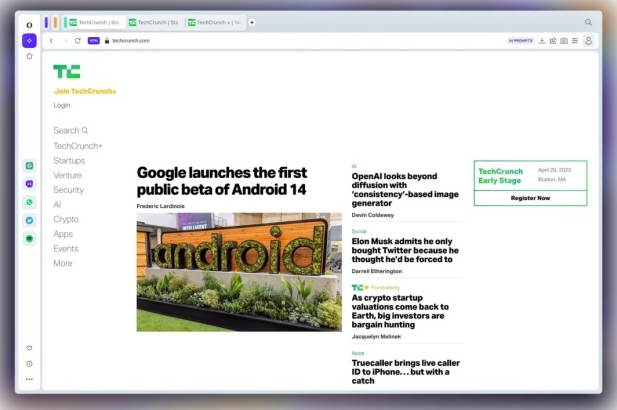Open the ChatGPT sidebar messenger icon
The height and width of the screenshot is (410, 617).
[30, 166]
